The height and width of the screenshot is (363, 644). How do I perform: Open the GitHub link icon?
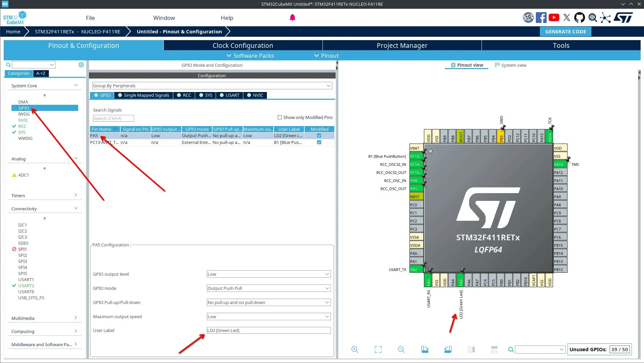[579, 18]
